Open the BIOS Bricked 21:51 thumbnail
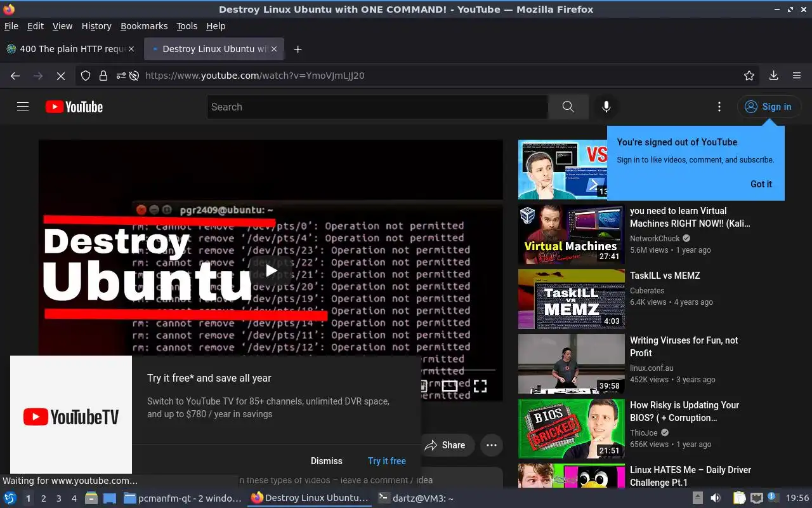The width and height of the screenshot is (812, 508). 572,429
